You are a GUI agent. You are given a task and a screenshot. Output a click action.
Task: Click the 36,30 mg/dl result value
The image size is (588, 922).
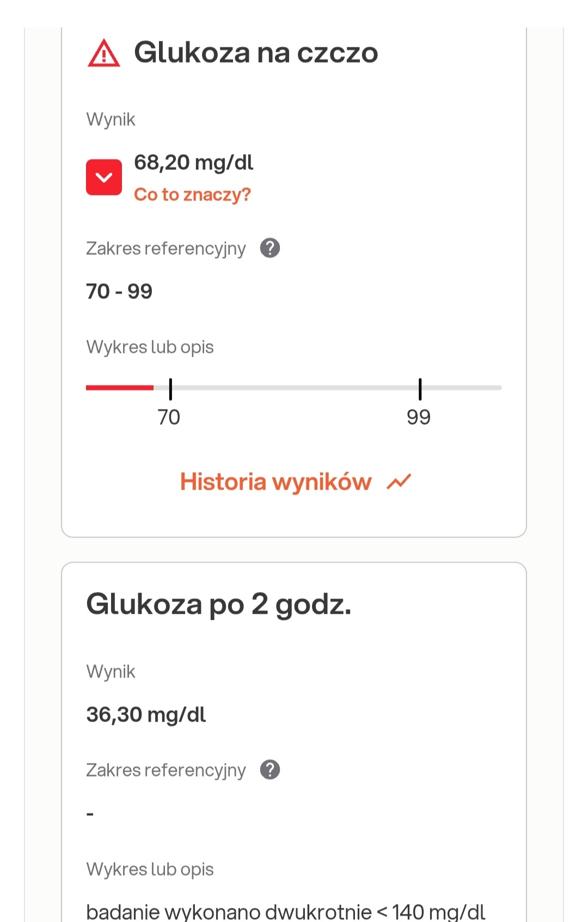146,715
